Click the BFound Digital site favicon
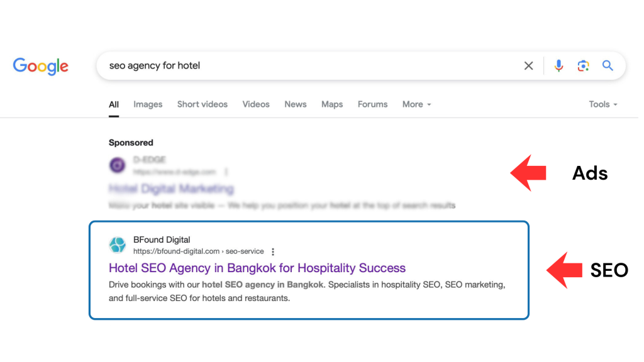The image size is (644, 362). point(118,245)
